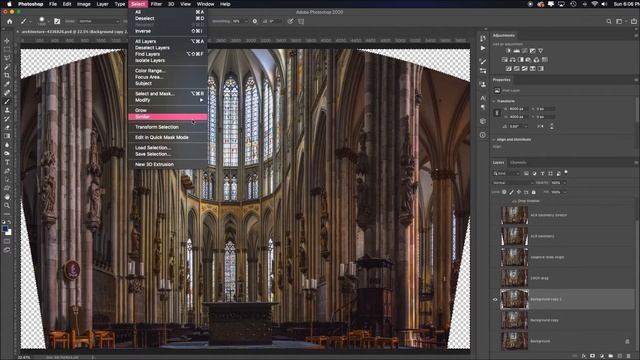The width and height of the screenshot is (640, 360).
Task: Open the brush settings panel icon in options bar
Action: coord(57,21)
